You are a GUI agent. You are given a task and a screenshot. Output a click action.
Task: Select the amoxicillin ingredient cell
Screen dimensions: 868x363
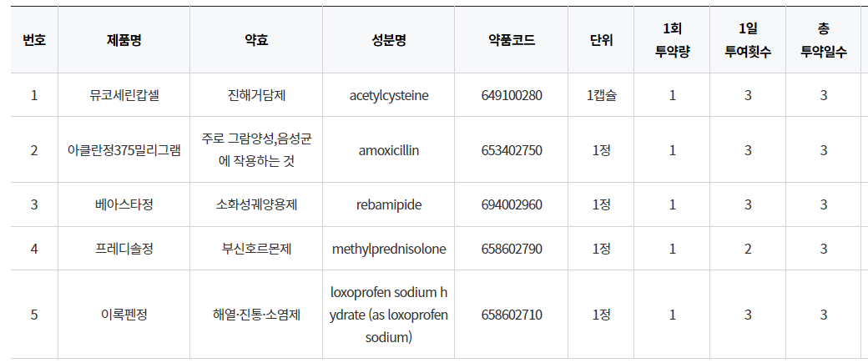pos(389,150)
